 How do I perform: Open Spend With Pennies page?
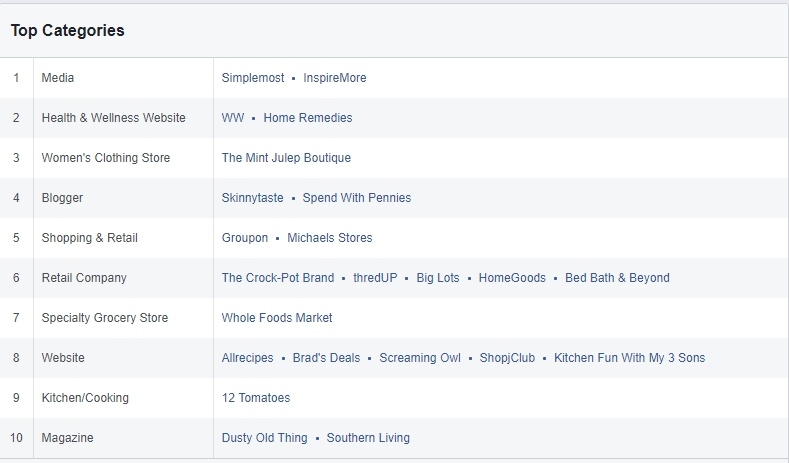(356, 198)
